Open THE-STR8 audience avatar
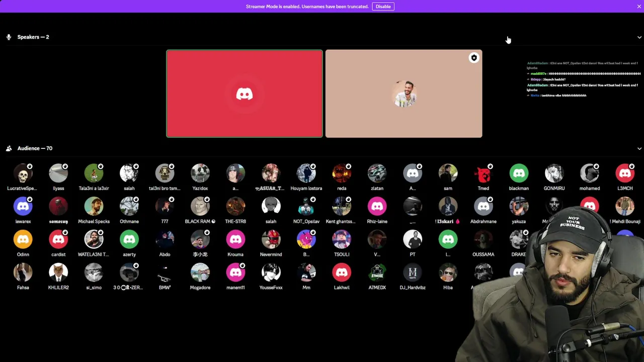The height and width of the screenshot is (362, 644). [235, 207]
